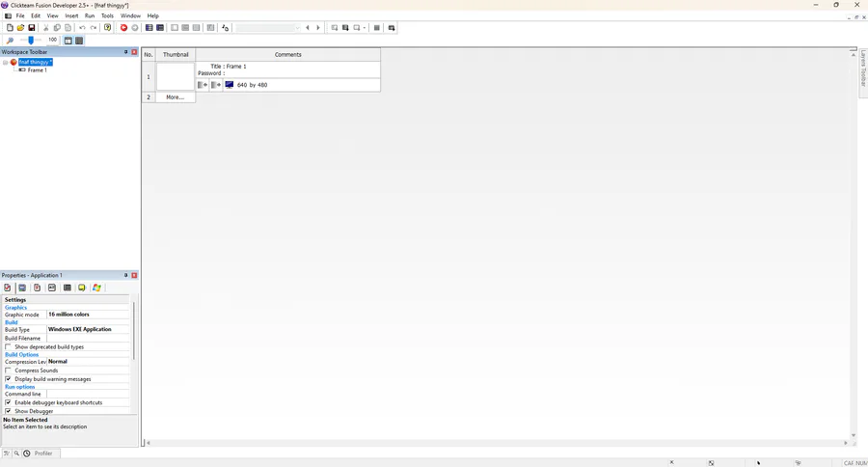Click the zoom slider handle
The width and height of the screenshot is (868, 467).
(31, 40)
